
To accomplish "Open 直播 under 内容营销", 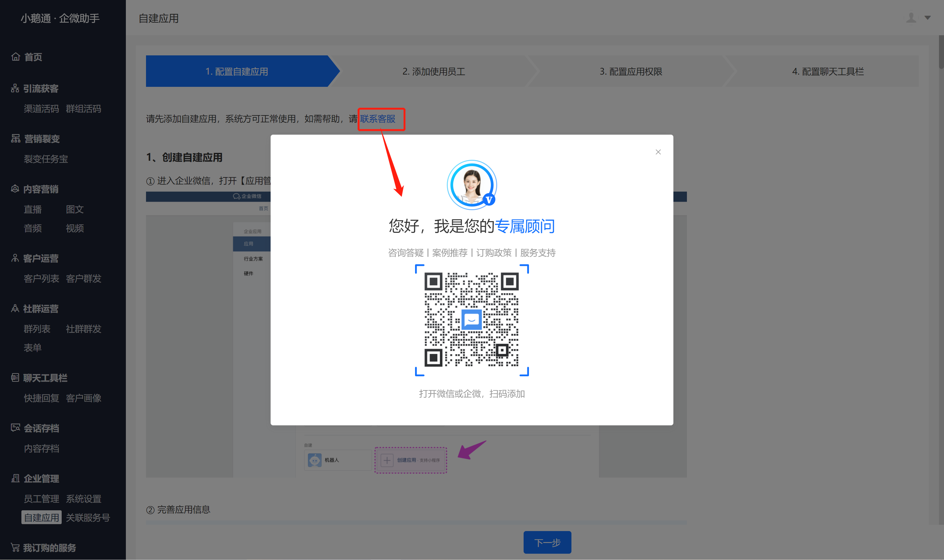I will coord(33,210).
